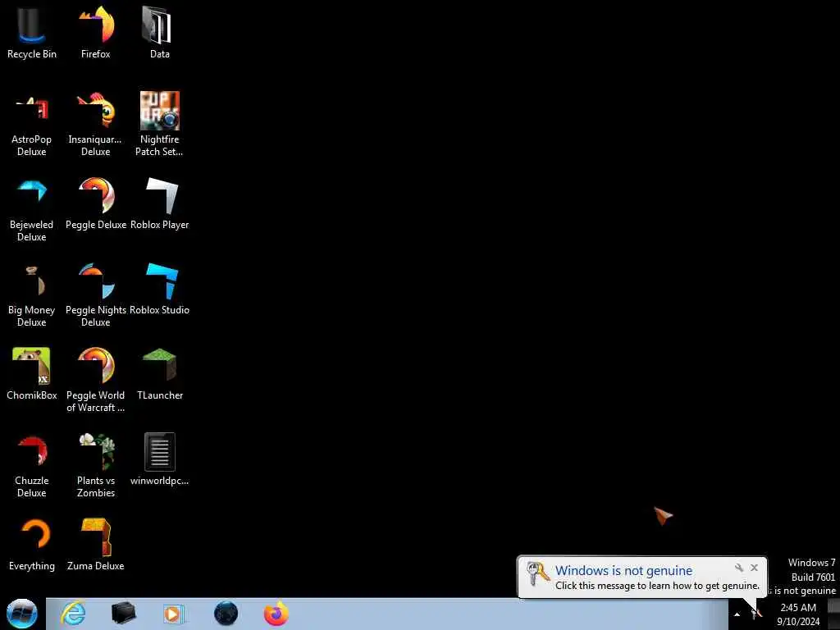Select the Peggle Deluxe shortcut
Screen dimensions: 840x630
(96, 203)
